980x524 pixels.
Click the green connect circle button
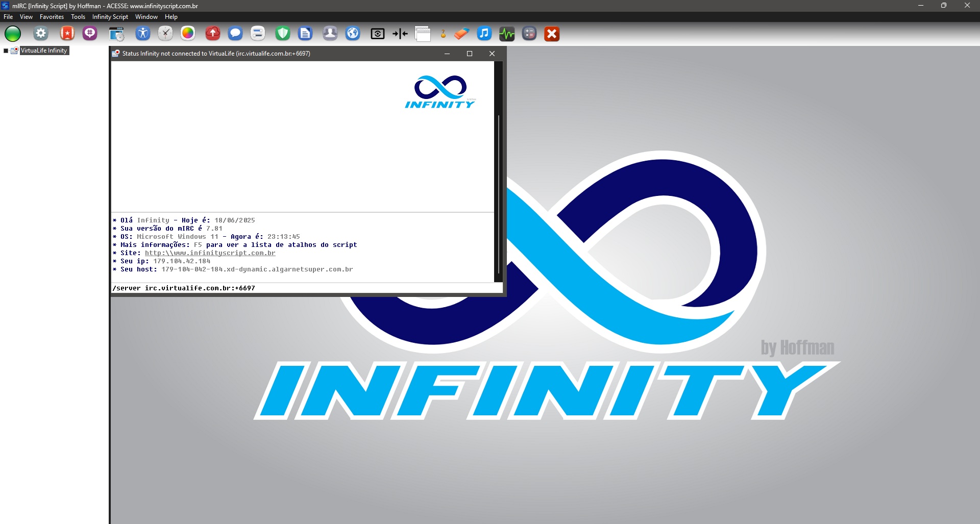point(13,34)
